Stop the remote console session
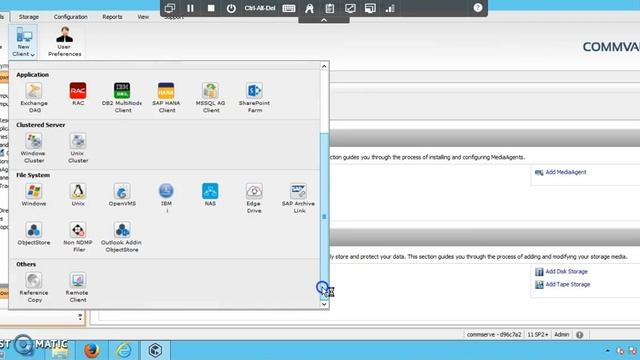This screenshot has height=360, width=640. pos(211,8)
